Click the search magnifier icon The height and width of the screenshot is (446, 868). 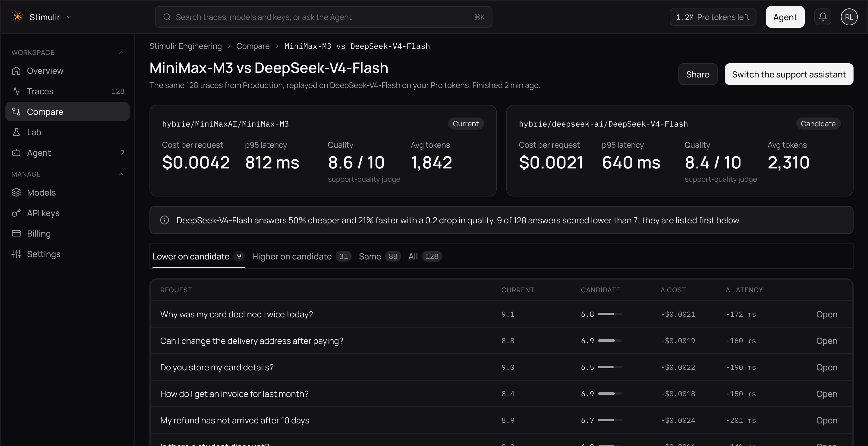coord(167,17)
